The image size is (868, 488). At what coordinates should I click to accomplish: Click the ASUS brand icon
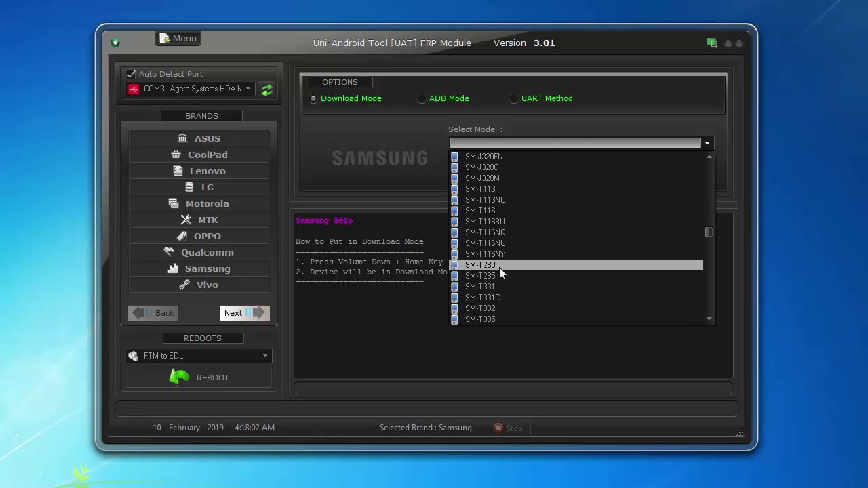182,138
